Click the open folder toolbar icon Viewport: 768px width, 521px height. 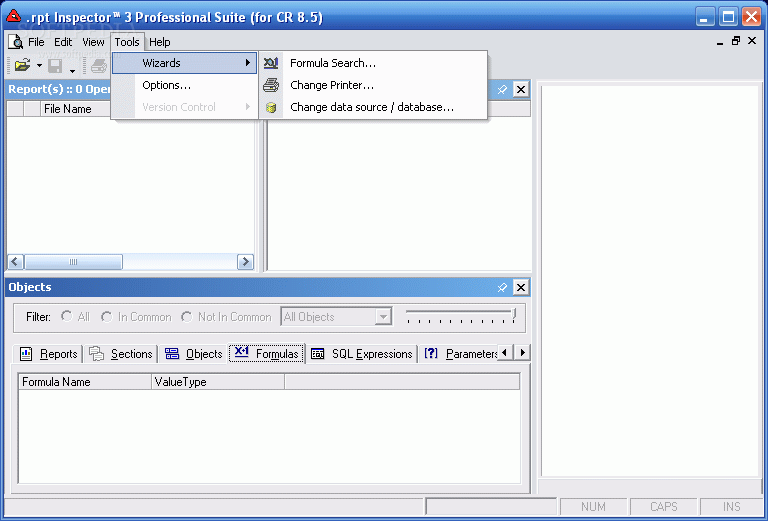(23, 65)
